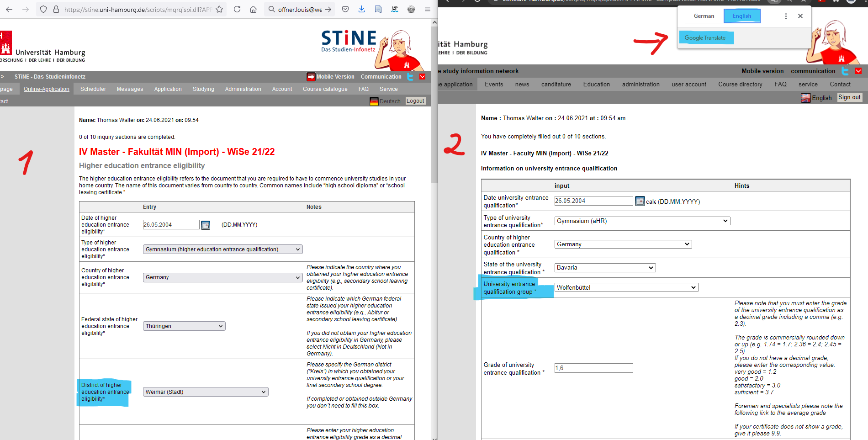Click the calendar icon beside '26.05.2004' on the right page
The image size is (868, 440).
[640, 201]
